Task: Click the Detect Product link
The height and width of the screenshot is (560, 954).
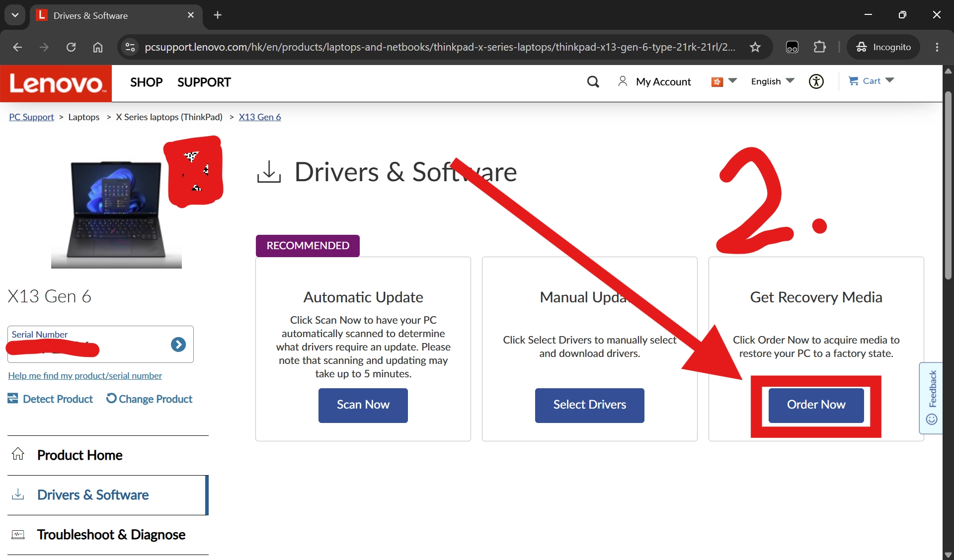Action: pyautogui.click(x=50, y=399)
